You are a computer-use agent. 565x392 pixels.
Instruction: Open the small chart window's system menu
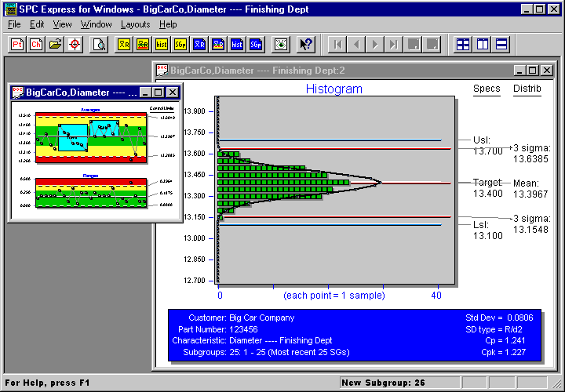(x=18, y=92)
